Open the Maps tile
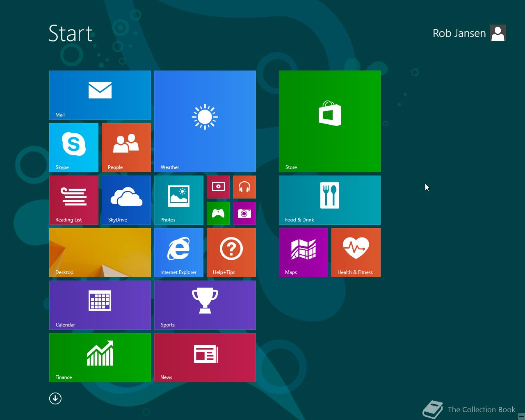The image size is (525, 420). [304, 253]
